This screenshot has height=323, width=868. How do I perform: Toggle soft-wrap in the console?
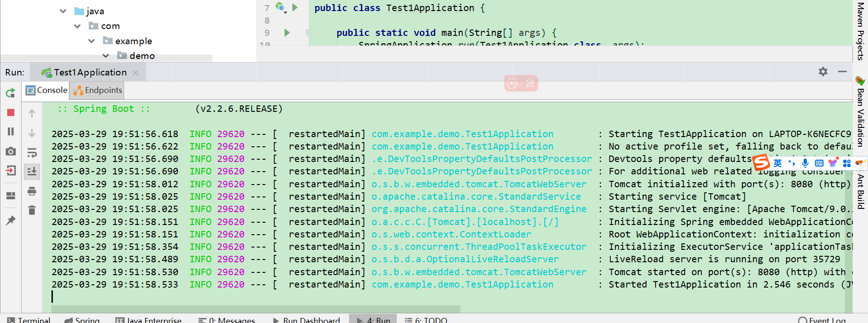pos(32,152)
